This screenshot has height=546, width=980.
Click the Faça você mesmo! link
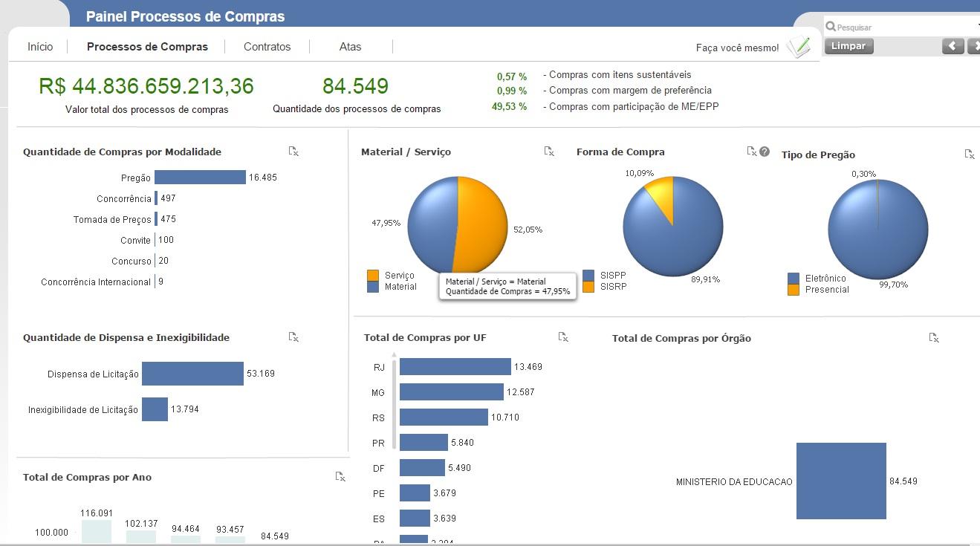coord(737,48)
